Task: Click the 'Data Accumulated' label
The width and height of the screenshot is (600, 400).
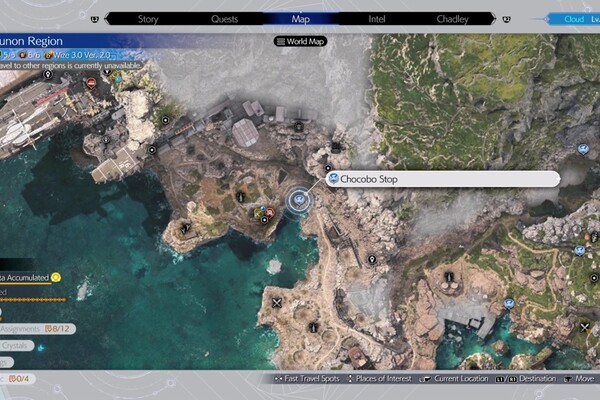Action: point(24,278)
